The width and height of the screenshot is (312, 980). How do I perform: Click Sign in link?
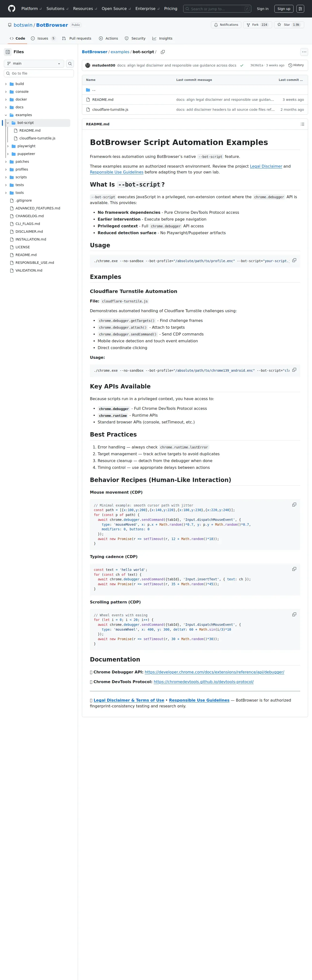[262, 9]
